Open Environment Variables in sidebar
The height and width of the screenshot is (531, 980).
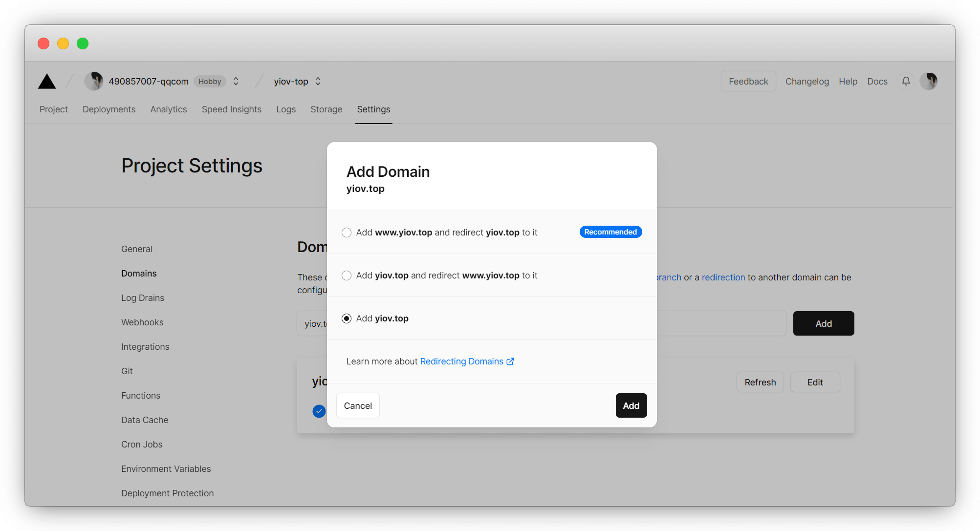click(166, 469)
